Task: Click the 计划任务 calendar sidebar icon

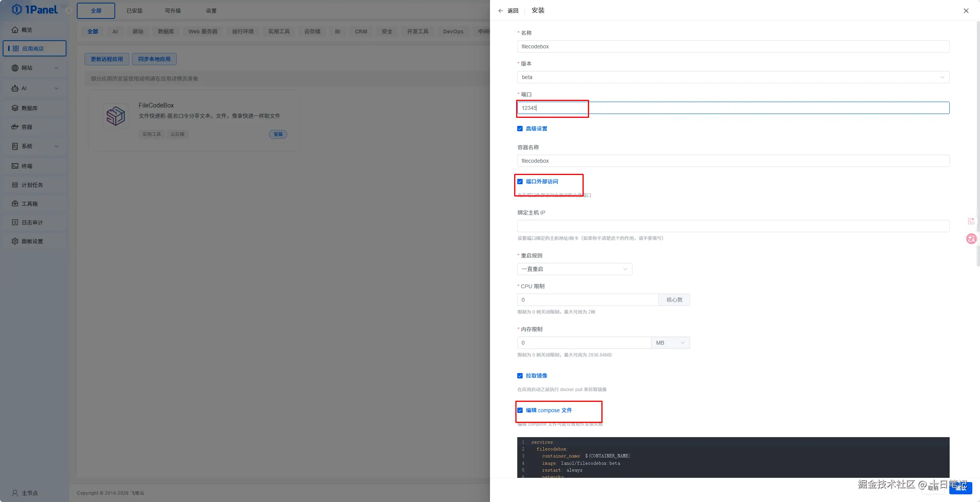Action: point(15,185)
